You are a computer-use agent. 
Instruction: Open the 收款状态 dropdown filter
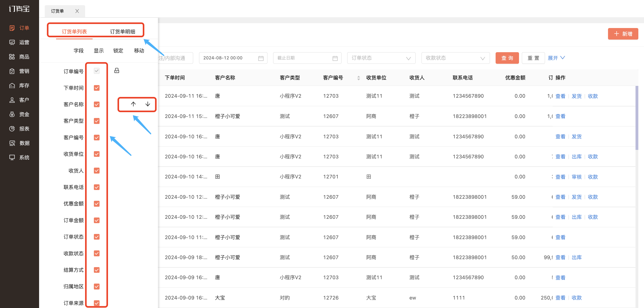455,58
